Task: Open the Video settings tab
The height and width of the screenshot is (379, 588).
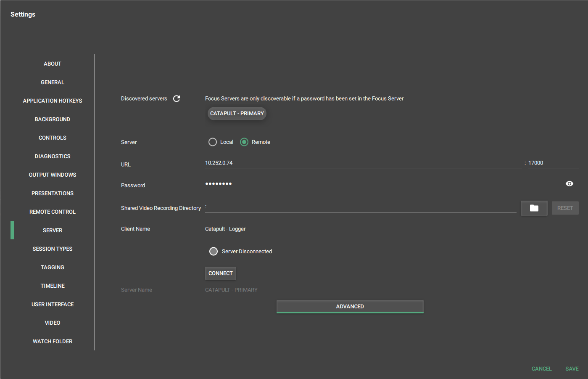Action: coord(53,323)
